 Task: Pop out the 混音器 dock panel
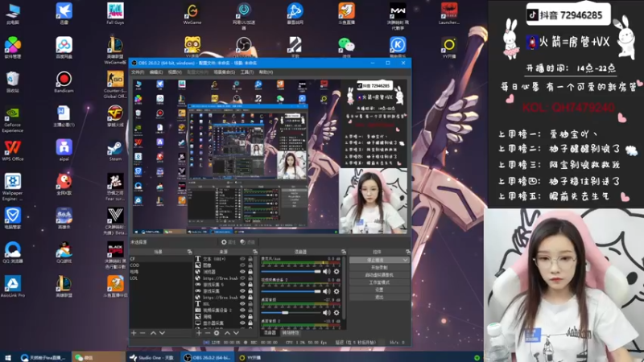[x=344, y=252]
